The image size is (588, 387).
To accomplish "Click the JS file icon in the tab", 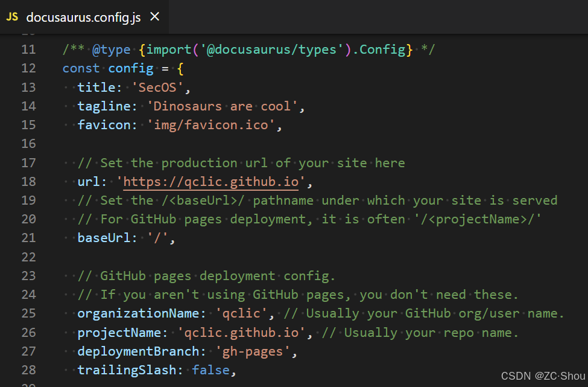I will (x=12, y=17).
